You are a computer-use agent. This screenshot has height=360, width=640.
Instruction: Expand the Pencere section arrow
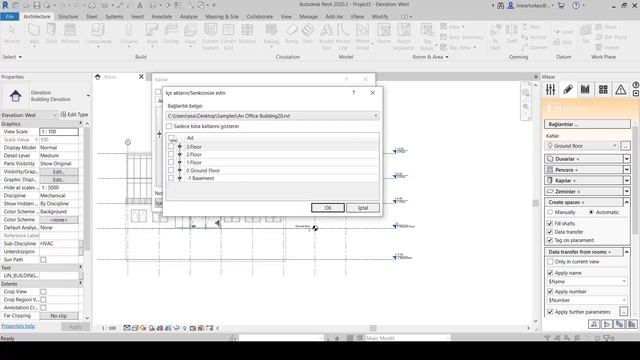click(x=627, y=169)
